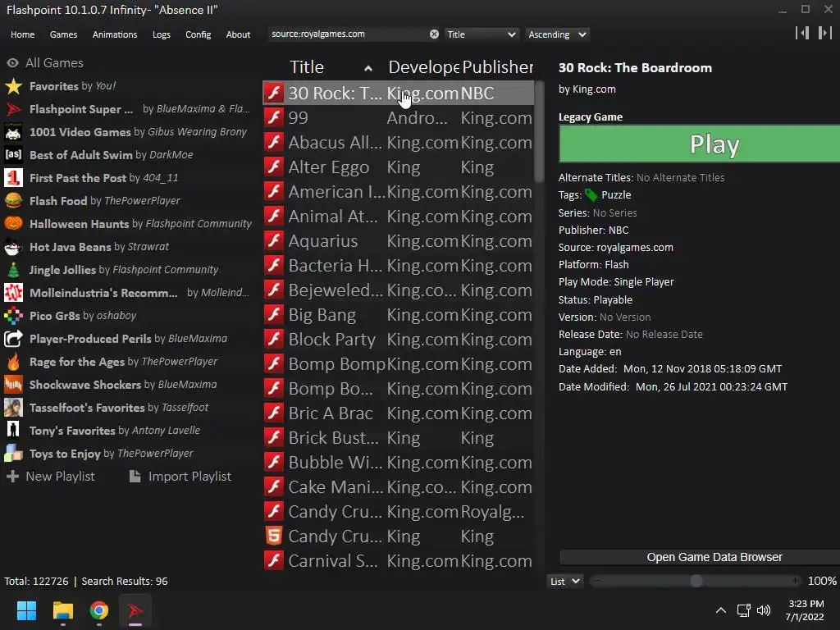Adjust the zoom scale slider handle
This screenshot has height=630, width=840.
tap(696, 581)
